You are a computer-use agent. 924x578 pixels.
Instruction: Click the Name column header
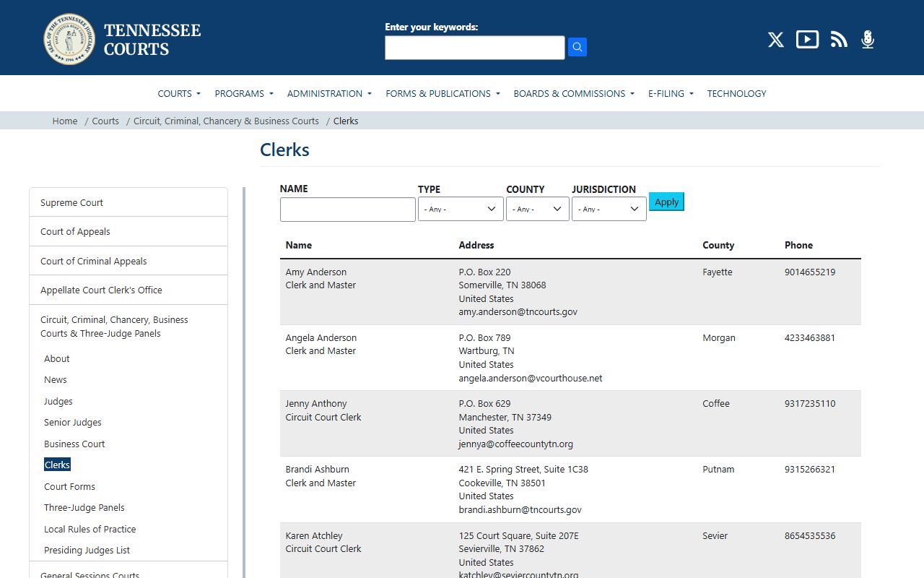tap(299, 245)
